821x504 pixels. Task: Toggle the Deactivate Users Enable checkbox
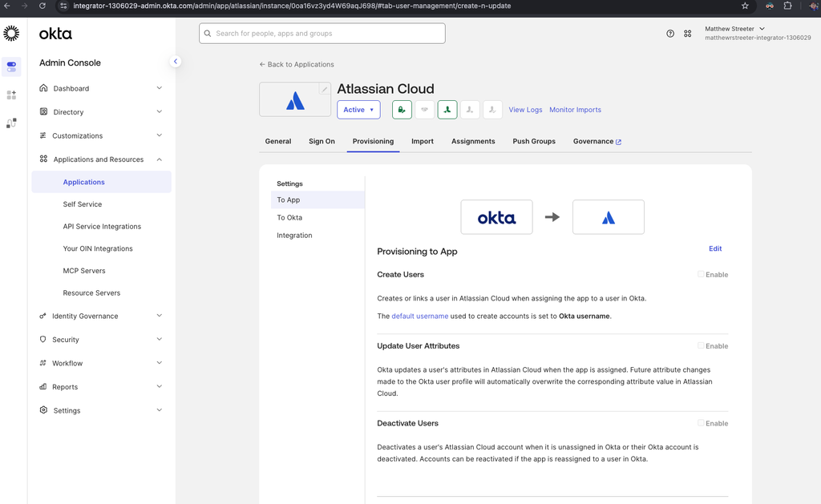coord(701,423)
